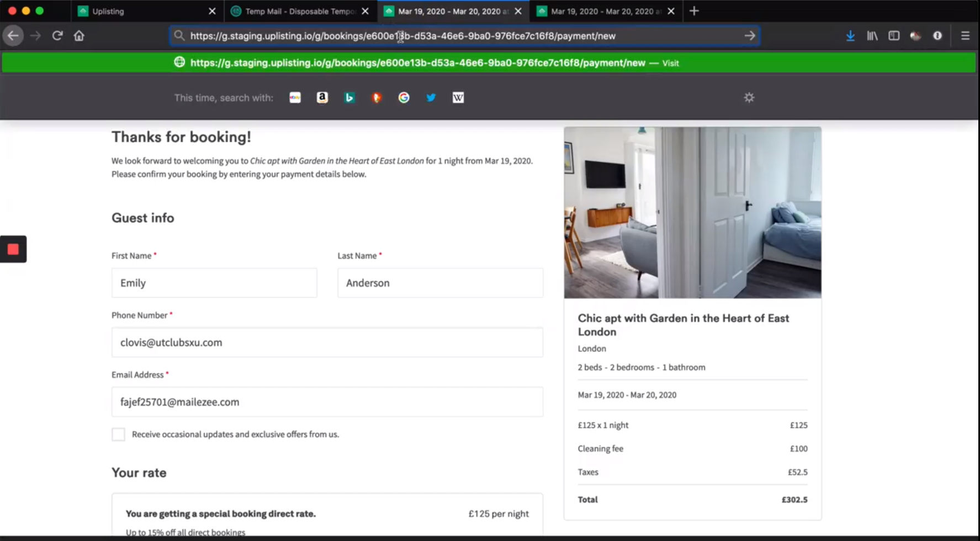This screenshot has height=541, width=980.
Task: Open the Firefox Library icon
Action: point(872,35)
